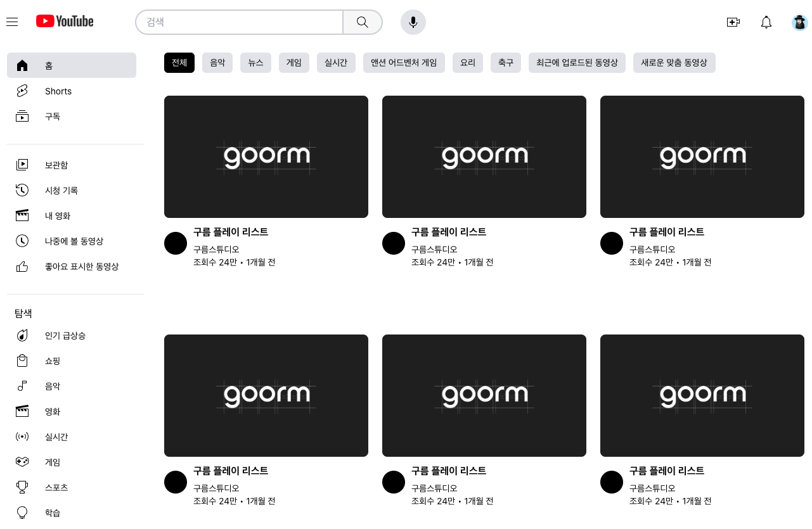Click 구름 플레이 리스트 title, second-row middle video
The width and height of the screenshot is (812, 529).
[x=449, y=471]
